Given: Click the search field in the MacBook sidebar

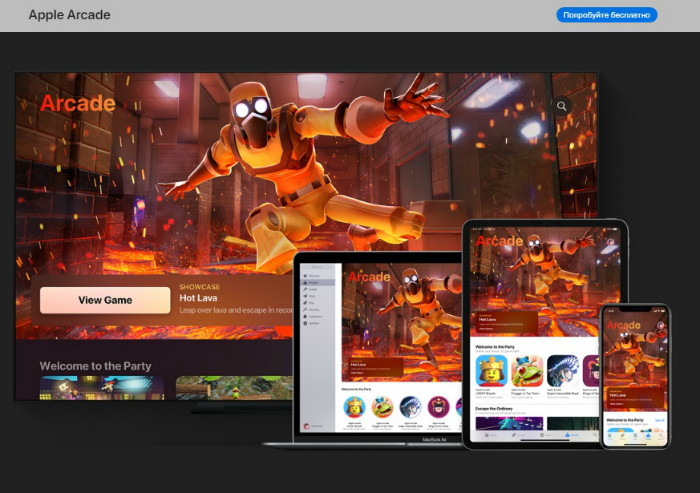Looking at the screenshot, I should point(317,267).
